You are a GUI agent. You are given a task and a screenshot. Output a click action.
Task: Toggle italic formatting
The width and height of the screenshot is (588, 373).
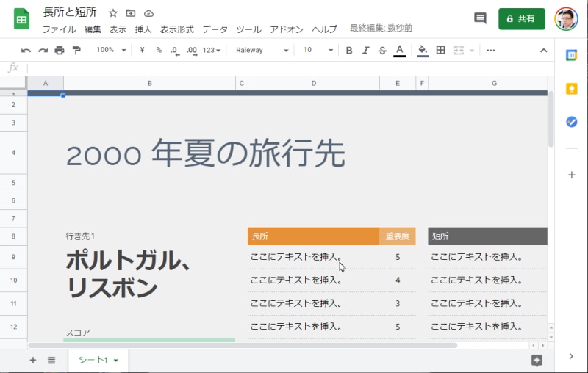[x=365, y=50]
